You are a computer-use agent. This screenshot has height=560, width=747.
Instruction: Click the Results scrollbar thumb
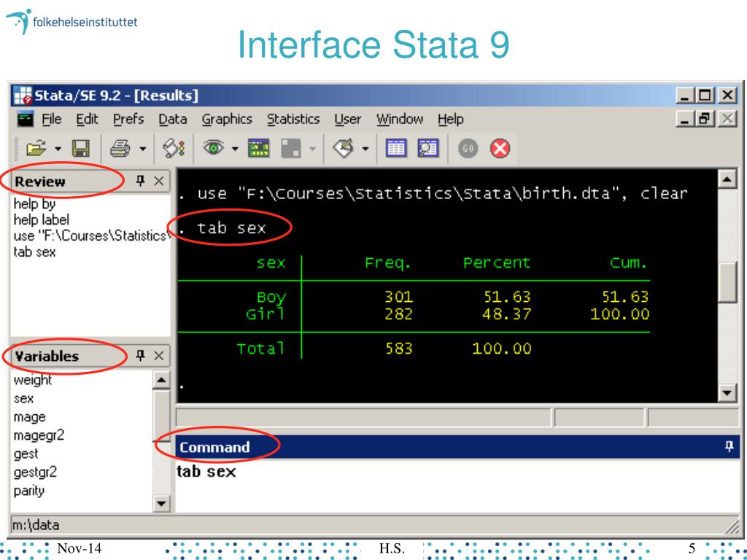[727, 282]
